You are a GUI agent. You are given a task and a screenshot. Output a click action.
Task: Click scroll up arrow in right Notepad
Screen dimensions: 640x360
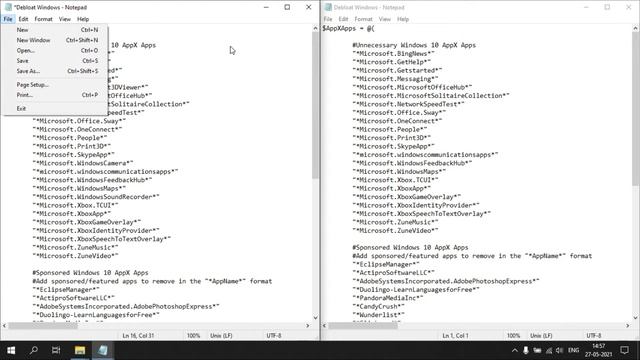[636, 29]
